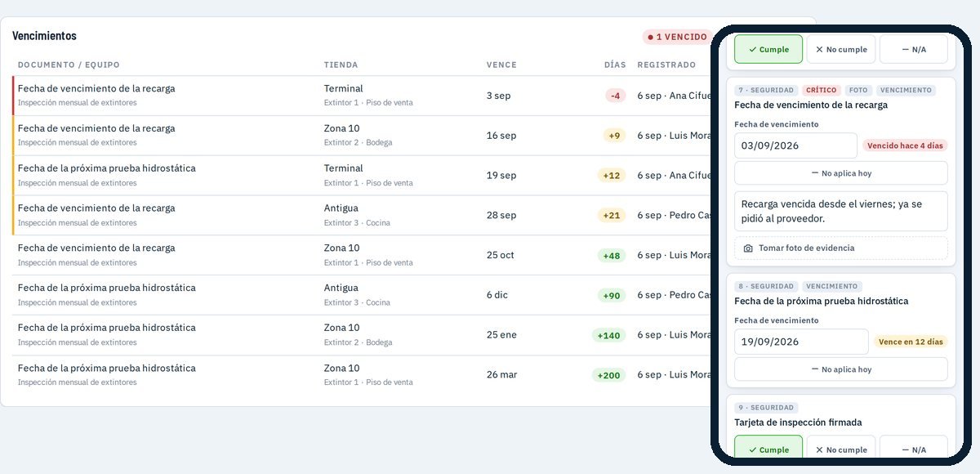This screenshot has width=980, height=474.
Task: Click the "+48" days badge
Action: [612, 256]
